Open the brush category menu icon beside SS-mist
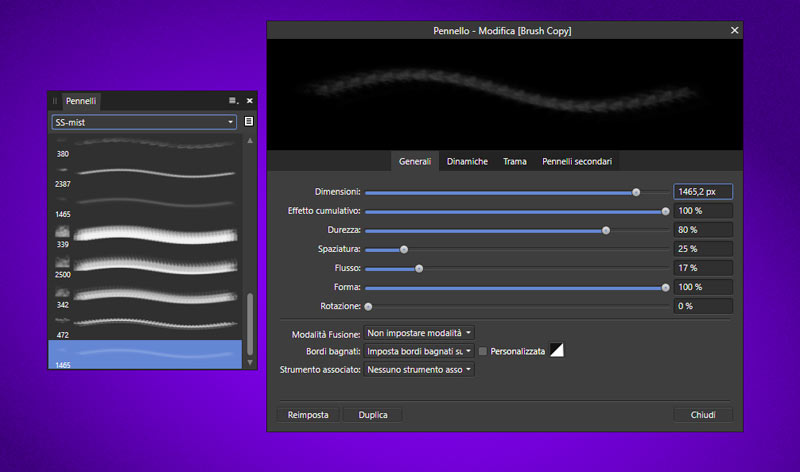The height and width of the screenshot is (472, 800). click(x=248, y=121)
